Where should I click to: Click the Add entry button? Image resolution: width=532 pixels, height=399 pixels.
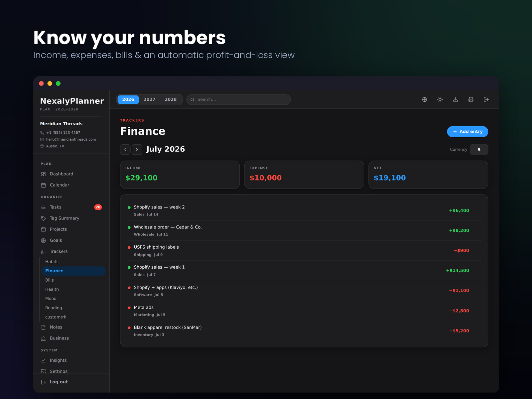(x=467, y=132)
